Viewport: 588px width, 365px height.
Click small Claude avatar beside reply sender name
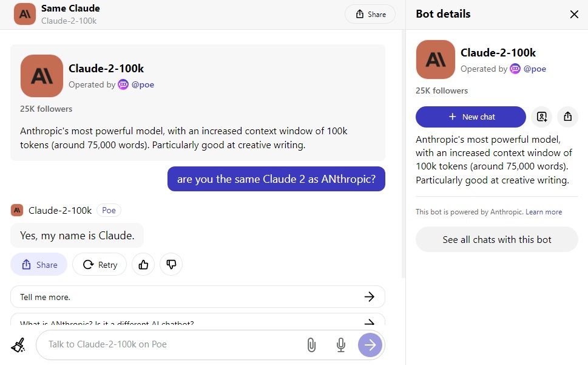coord(17,211)
